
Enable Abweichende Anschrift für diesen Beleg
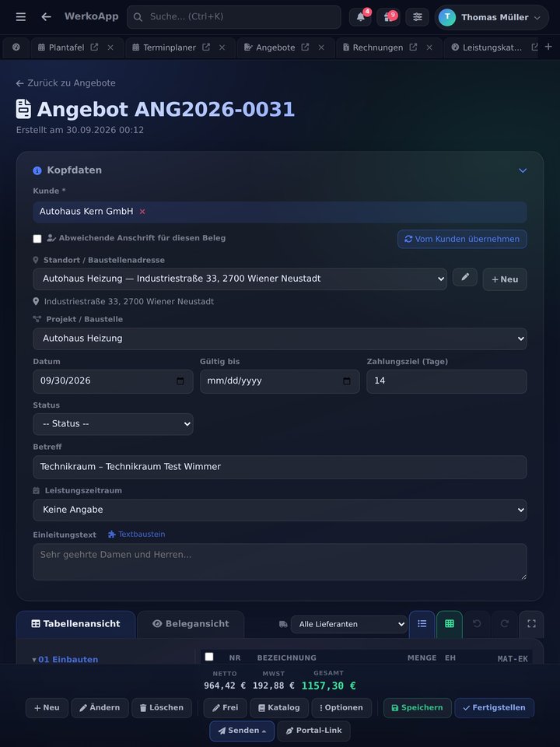click(x=37, y=239)
